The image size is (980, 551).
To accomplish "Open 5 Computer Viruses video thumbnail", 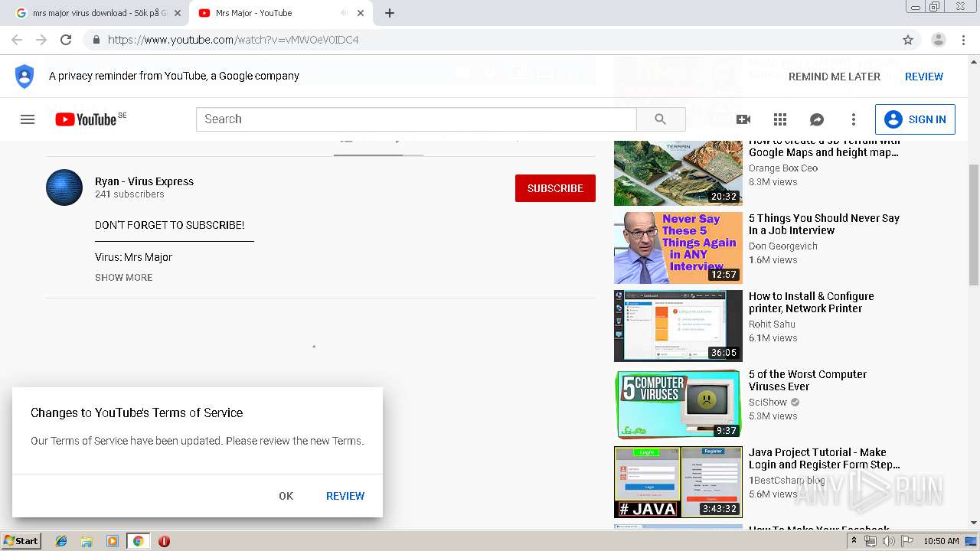I will (678, 404).
